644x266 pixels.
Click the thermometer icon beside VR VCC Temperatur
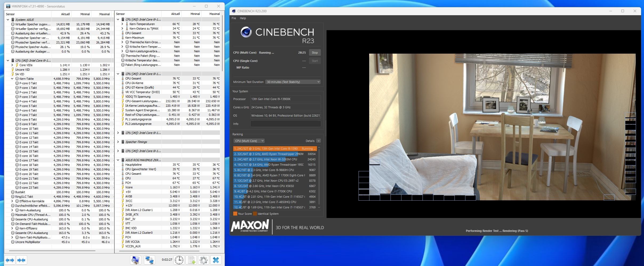click(123, 92)
